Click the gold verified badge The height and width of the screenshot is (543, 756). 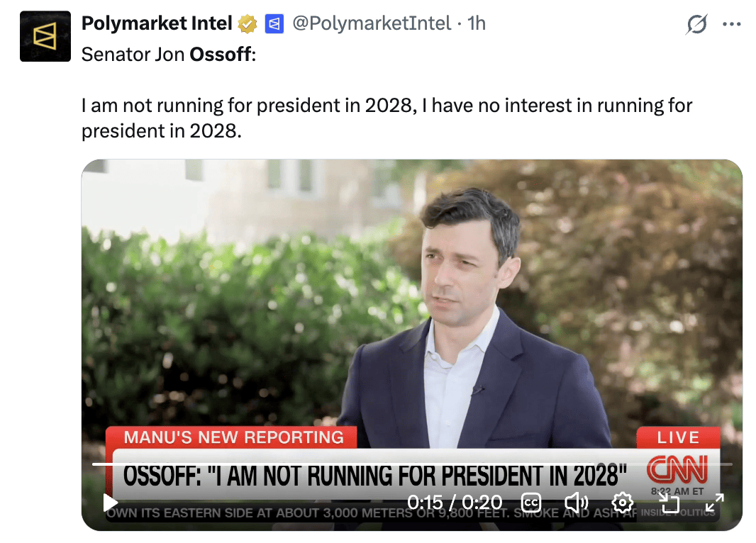tap(248, 23)
